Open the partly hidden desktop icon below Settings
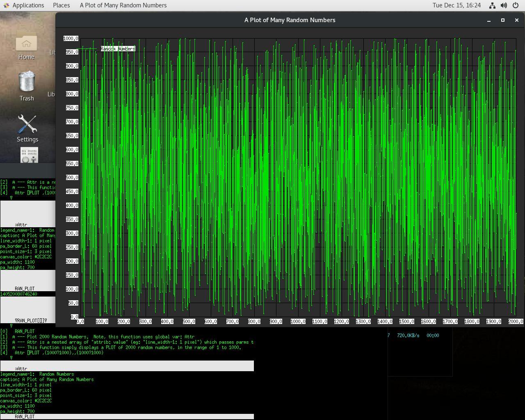This screenshot has width=525, height=420. pyautogui.click(x=29, y=155)
